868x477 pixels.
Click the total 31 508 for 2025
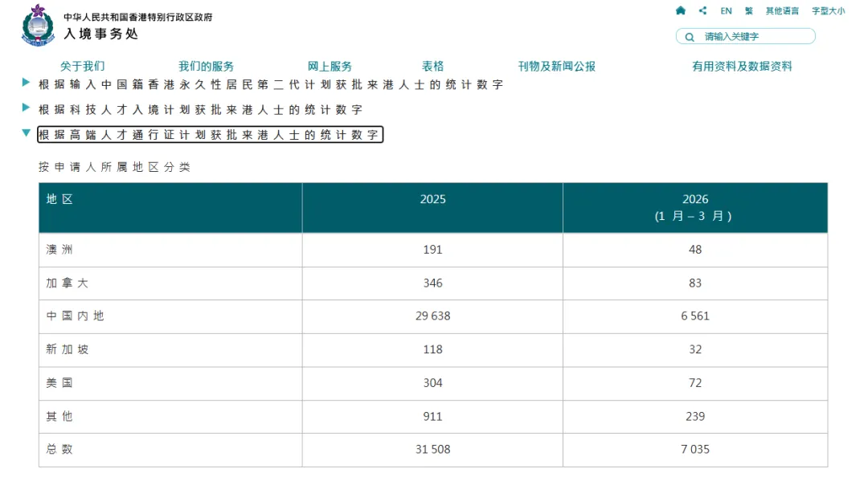433,450
